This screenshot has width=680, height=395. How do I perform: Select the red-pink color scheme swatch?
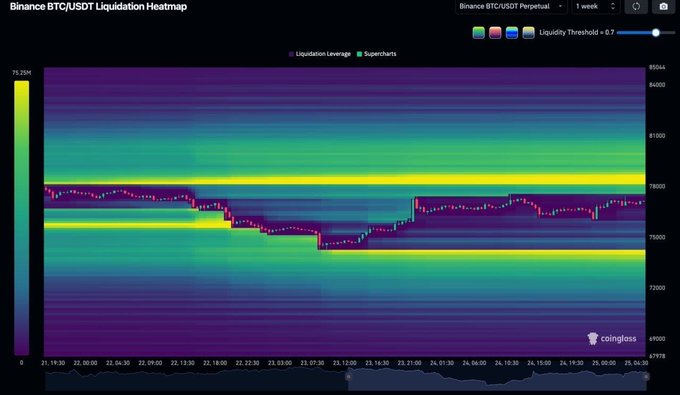[495, 33]
